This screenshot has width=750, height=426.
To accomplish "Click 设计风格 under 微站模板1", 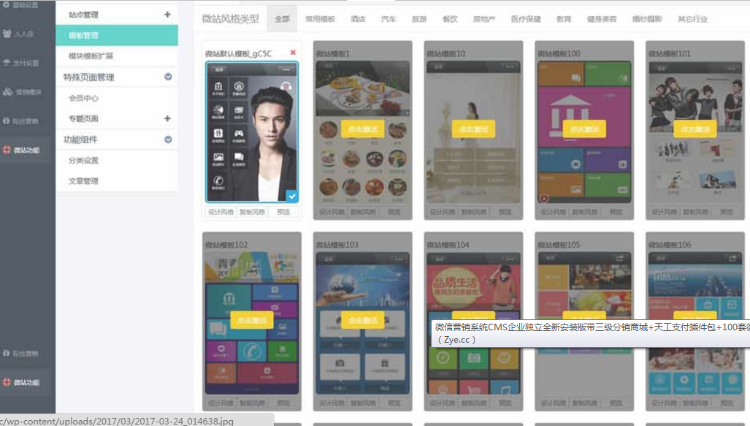I will 331,212.
